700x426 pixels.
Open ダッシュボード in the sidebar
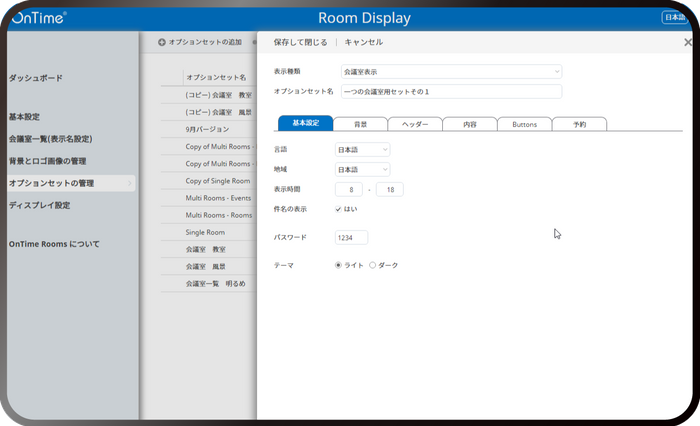[36, 78]
